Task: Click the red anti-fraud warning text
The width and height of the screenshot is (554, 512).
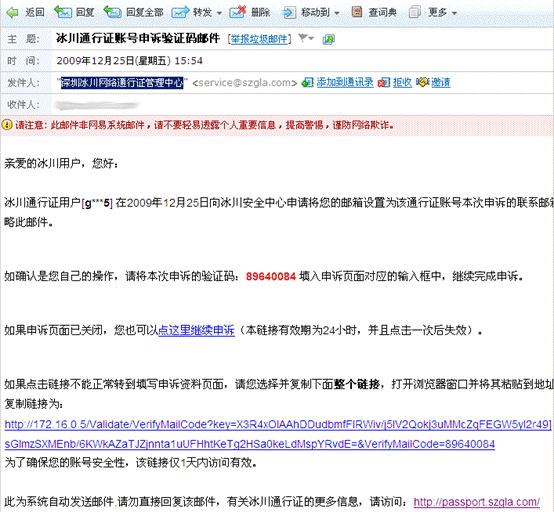Action: pyautogui.click(x=205, y=125)
